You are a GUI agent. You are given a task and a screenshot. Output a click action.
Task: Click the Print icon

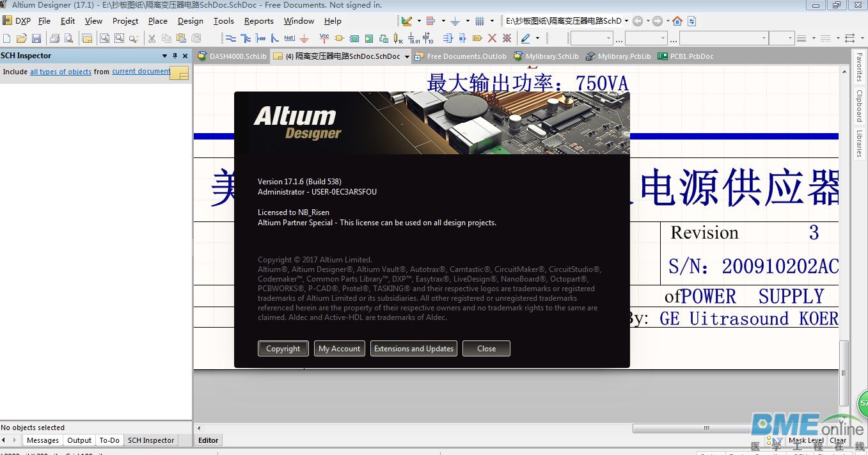(54, 38)
